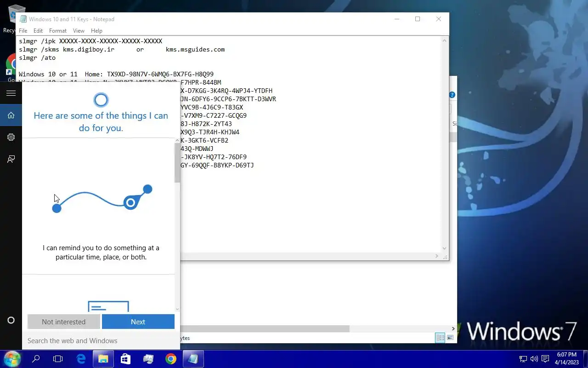
Task: Click the Not interested button
Action: [x=64, y=322]
